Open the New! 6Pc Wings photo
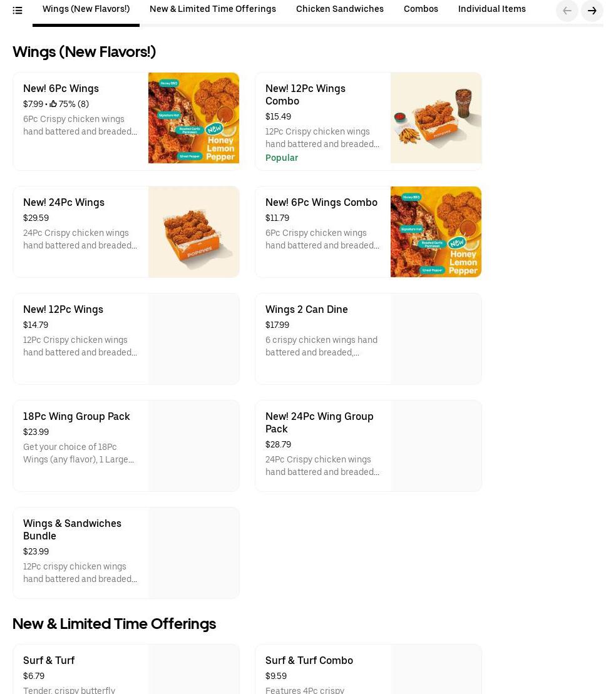The height and width of the screenshot is (694, 616). click(x=193, y=118)
